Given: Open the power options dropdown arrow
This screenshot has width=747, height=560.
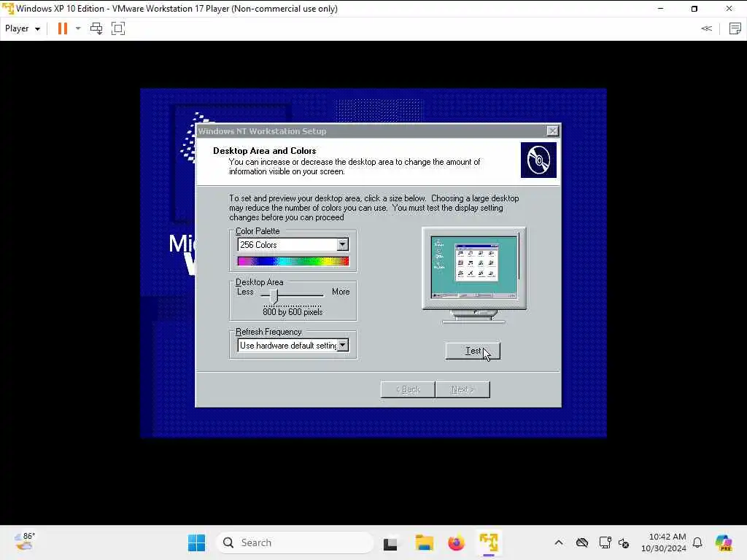Looking at the screenshot, I should 78,28.
